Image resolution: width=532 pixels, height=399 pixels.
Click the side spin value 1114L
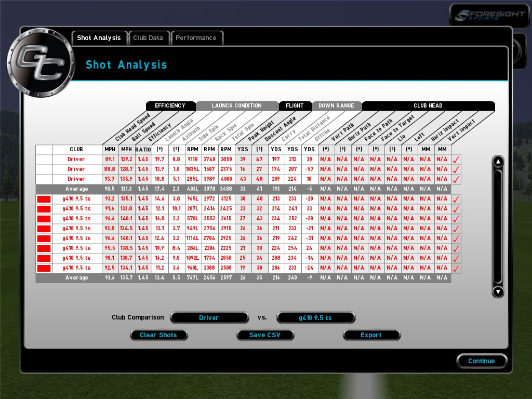[193, 238]
